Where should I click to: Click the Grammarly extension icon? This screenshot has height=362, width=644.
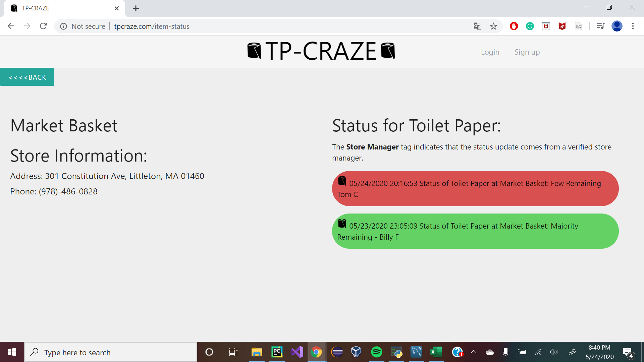(530, 26)
